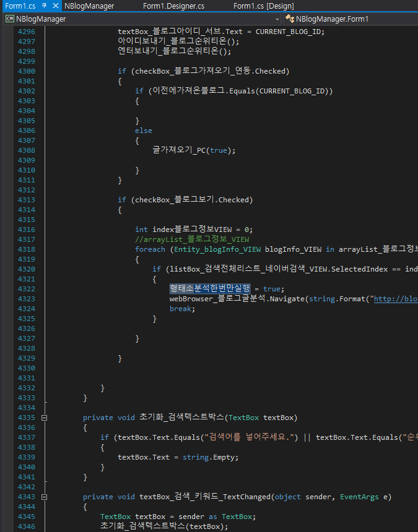Close the Form1.cs tab
The width and height of the screenshot is (418, 532).
pyautogui.click(x=56, y=6)
